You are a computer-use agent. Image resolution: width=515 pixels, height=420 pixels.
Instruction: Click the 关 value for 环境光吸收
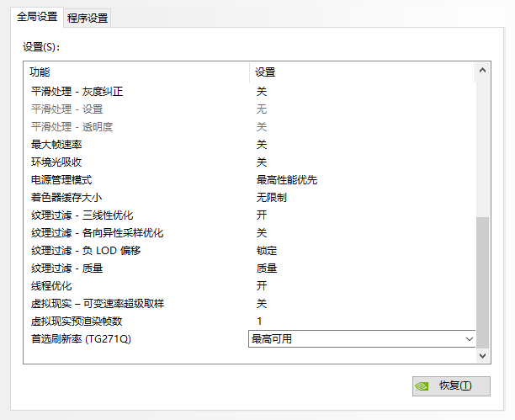click(262, 162)
